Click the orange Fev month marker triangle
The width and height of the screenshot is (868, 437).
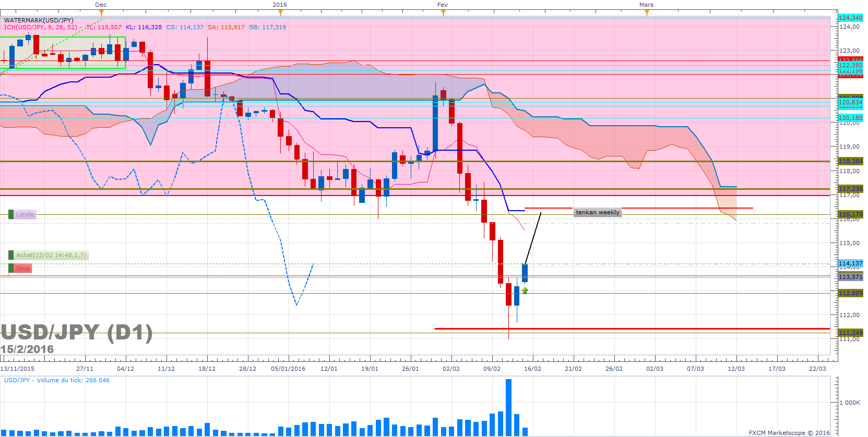point(443,13)
